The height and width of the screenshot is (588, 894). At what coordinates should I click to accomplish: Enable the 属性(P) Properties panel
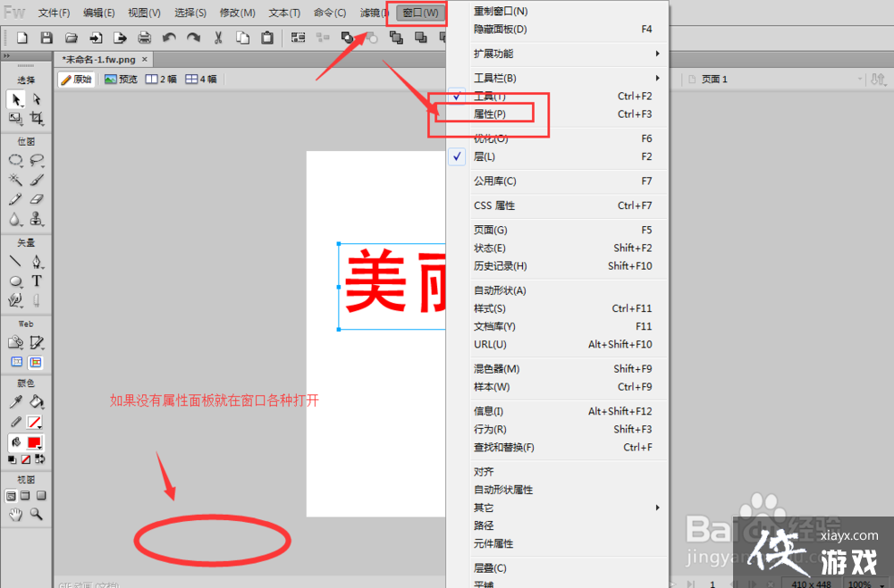click(489, 114)
